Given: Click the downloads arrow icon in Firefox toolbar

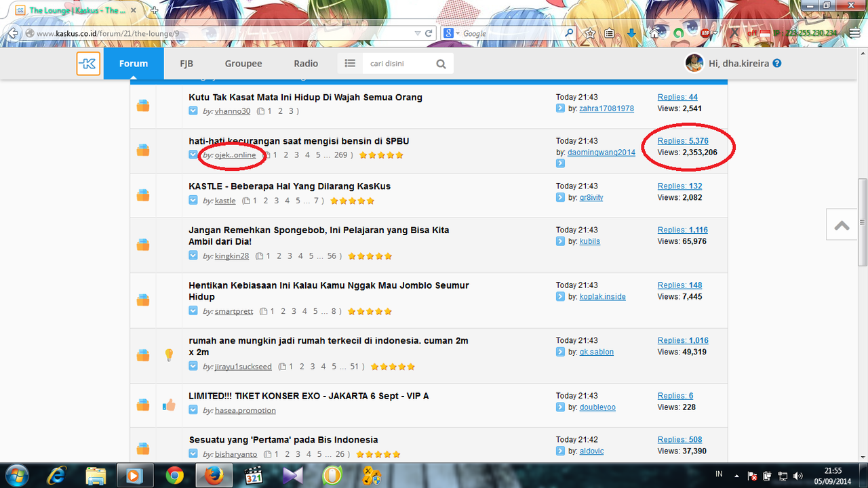Looking at the screenshot, I should click(631, 33).
